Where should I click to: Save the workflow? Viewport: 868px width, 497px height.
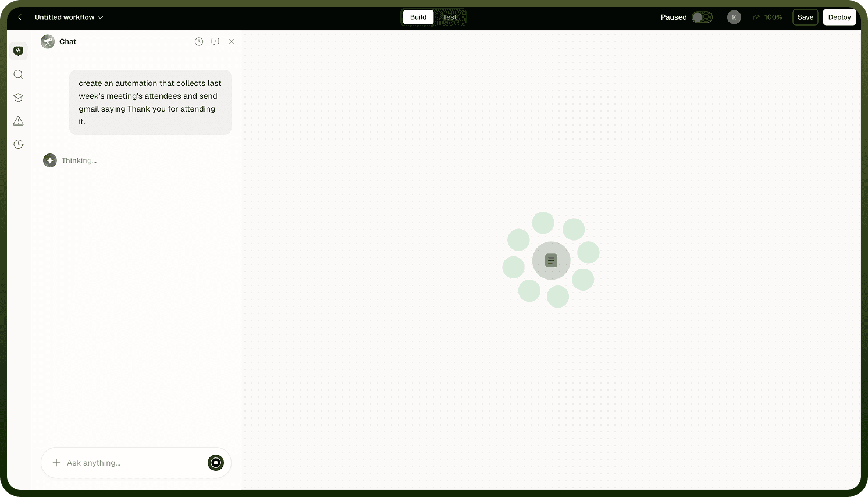[x=805, y=17]
